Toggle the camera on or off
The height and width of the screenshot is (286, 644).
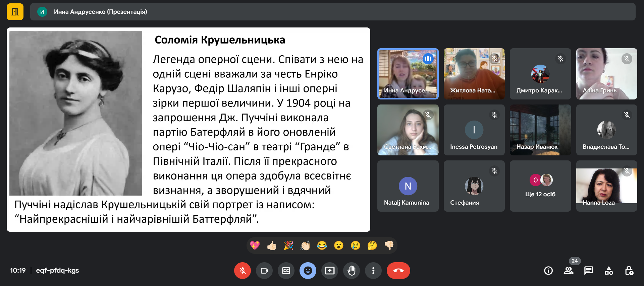tap(264, 271)
